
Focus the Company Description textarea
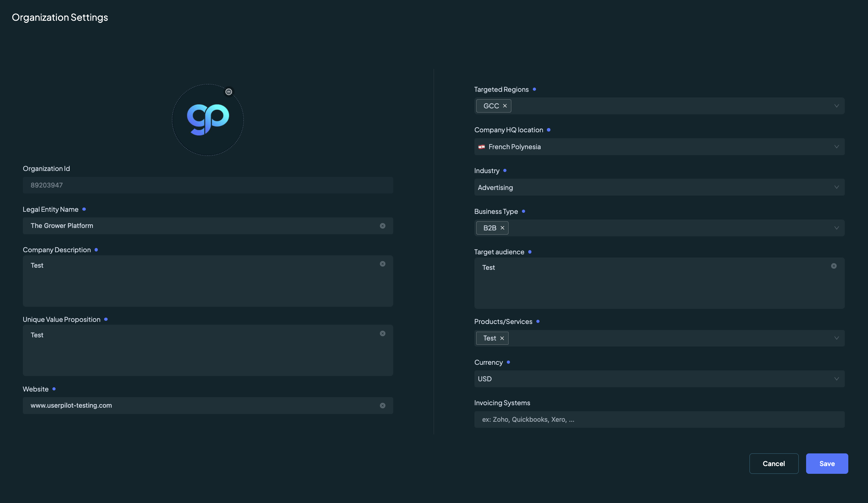208,281
